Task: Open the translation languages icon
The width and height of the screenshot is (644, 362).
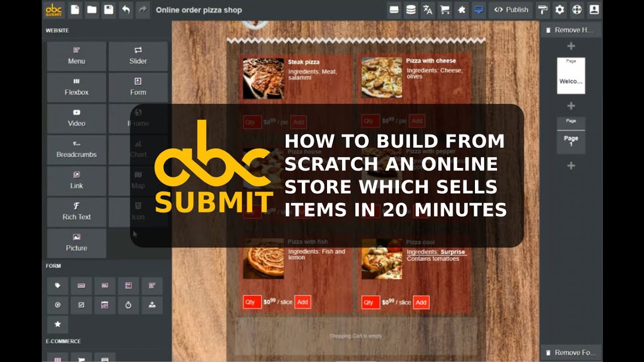Action: (428, 10)
